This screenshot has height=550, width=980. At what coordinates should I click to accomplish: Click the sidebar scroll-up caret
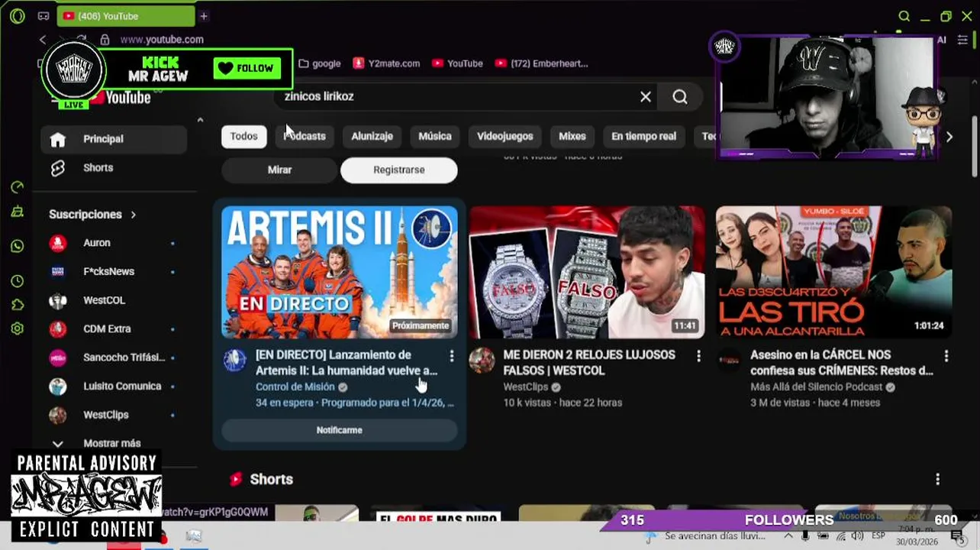[x=200, y=120]
